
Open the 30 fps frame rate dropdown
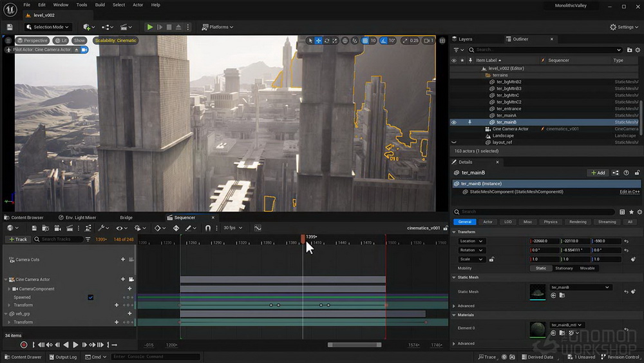tap(233, 228)
